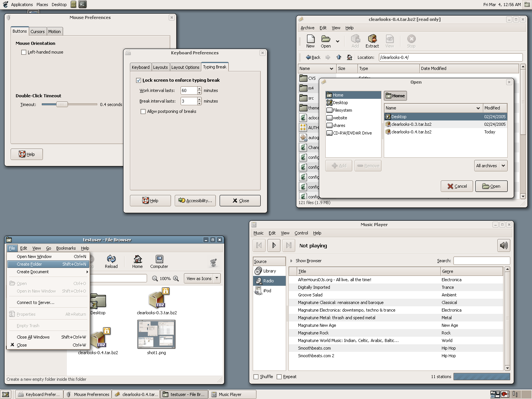Open the View as Icons dropdown
532x399 pixels.
pos(202,279)
